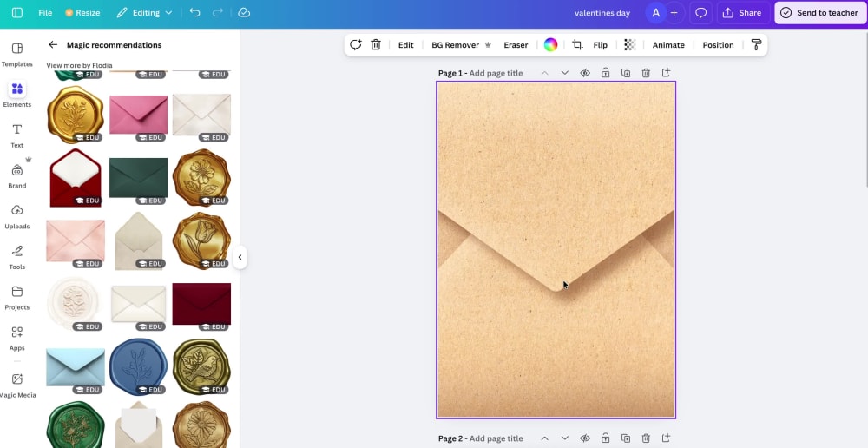Click the valentines day design title
868x448 pixels.
tap(602, 13)
